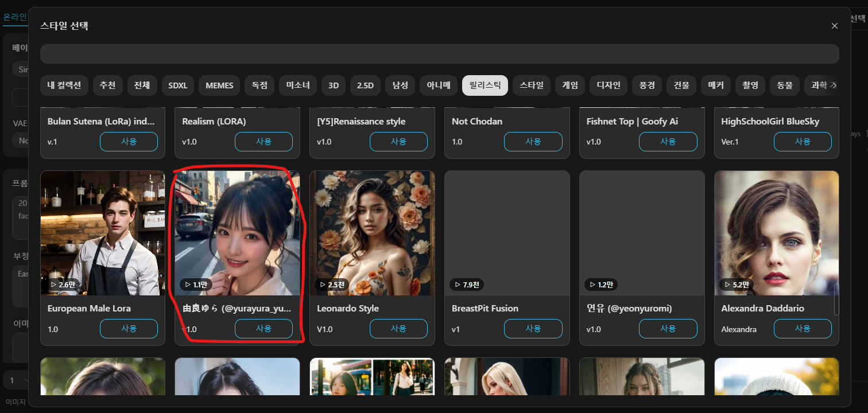The width and height of the screenshot is (868, 413).
Task: Select the 남성 category tab
Action: (400, 85)
